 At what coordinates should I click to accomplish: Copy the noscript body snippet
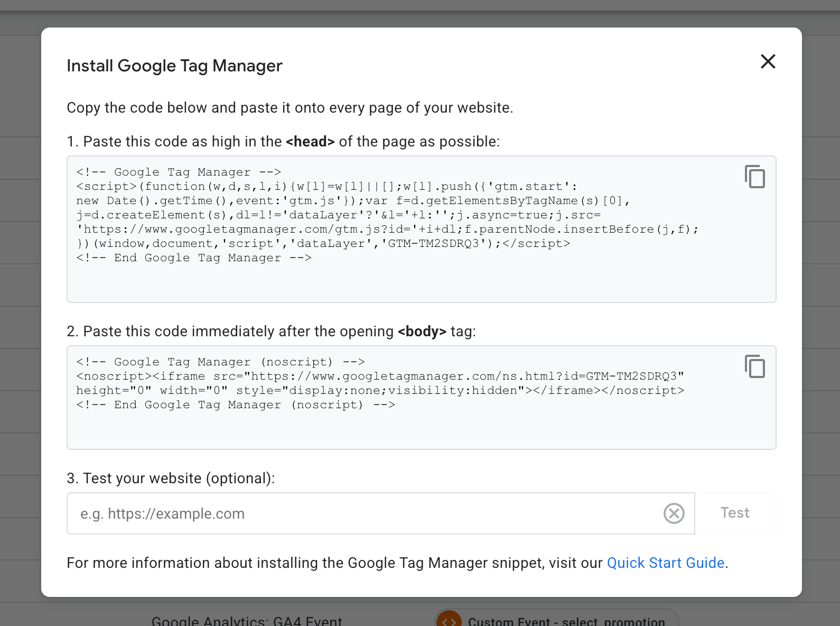[755, 366]
